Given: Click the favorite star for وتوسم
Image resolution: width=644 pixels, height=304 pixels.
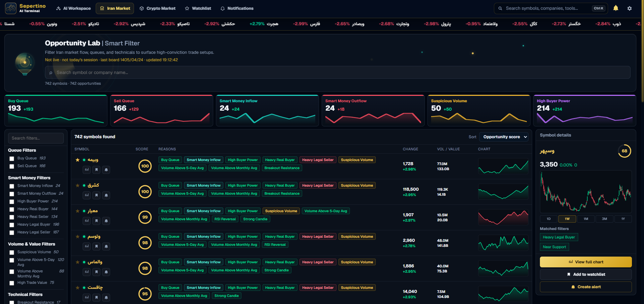Looking at the screenshot, I should (x=78, y=236).
